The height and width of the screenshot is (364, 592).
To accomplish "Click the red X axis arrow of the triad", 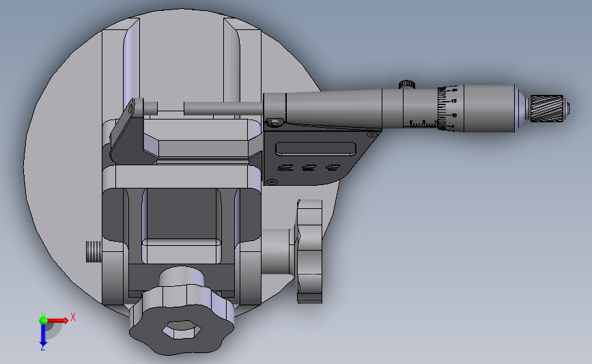I will 57,320.
